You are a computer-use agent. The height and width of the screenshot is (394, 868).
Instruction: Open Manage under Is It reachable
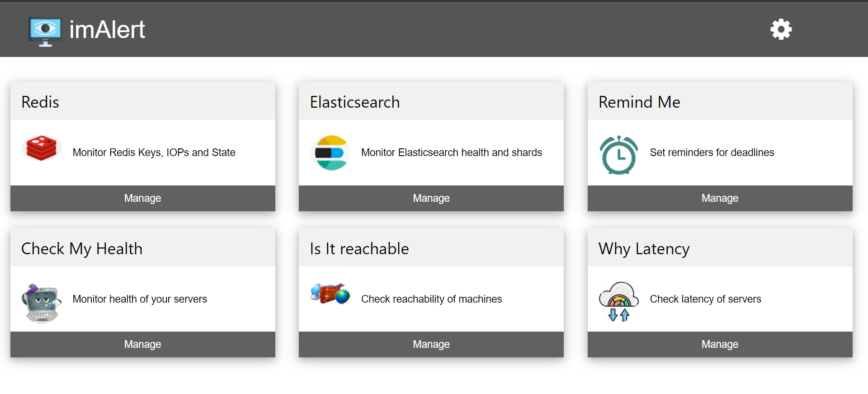point(431,344)
